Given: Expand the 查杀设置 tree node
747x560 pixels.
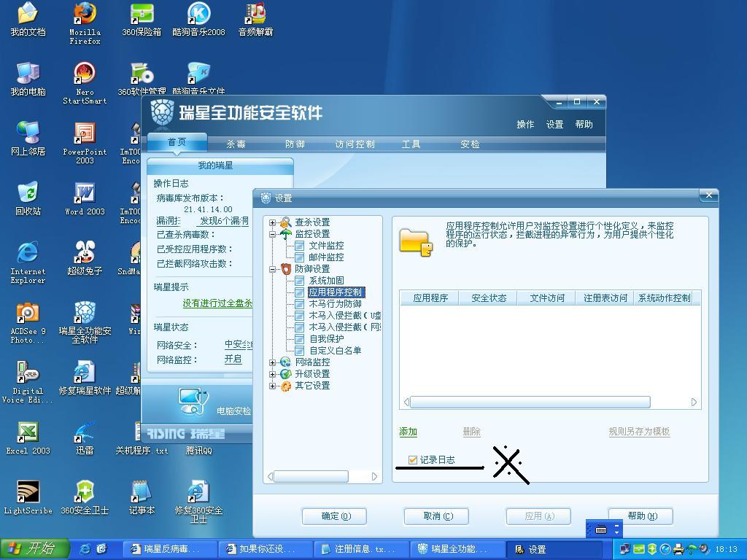Looking at the screenshot, I should point(272,222).
